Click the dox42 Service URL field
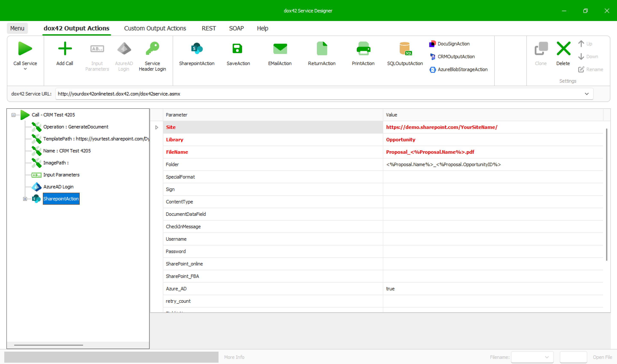The height and width of the screenshot is (364, 617). [324, 94]
